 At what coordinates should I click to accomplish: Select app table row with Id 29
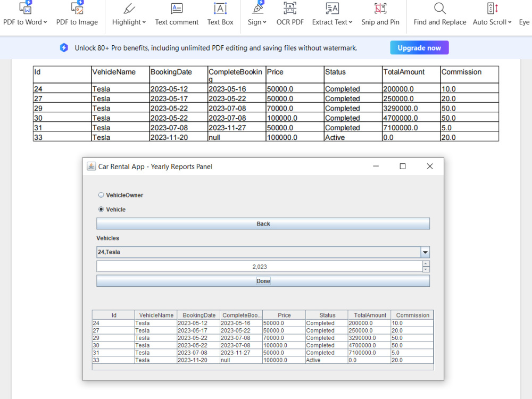[263, 338]
